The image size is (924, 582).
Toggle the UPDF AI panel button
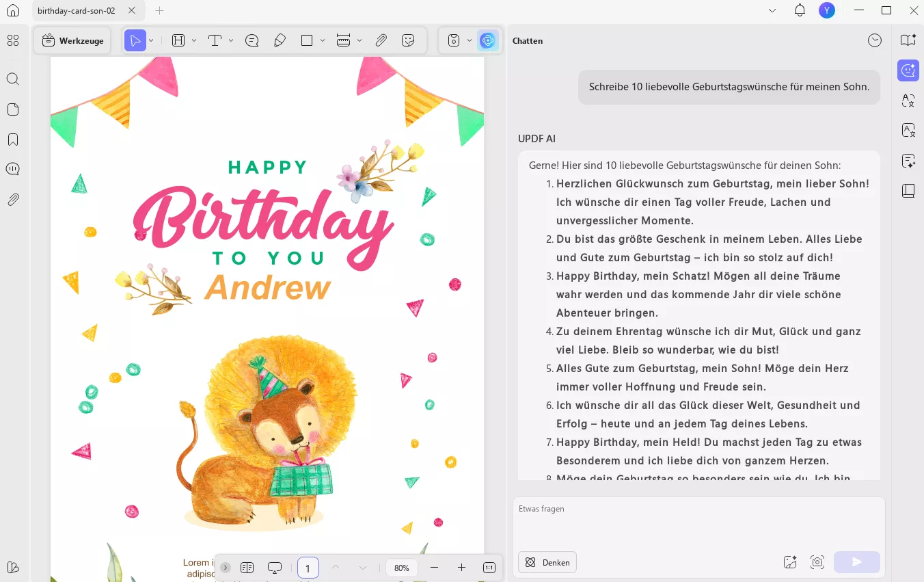tap(487, 41)
